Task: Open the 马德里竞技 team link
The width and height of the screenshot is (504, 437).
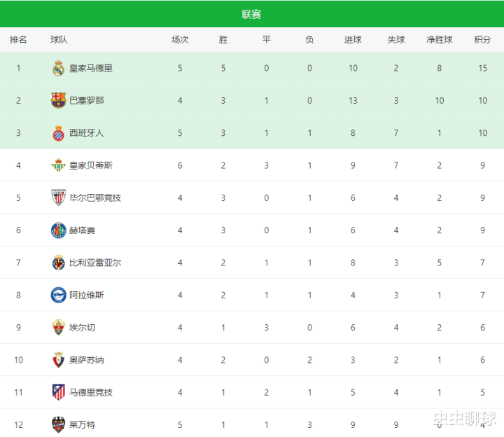Action: click(x=91, y=392)
